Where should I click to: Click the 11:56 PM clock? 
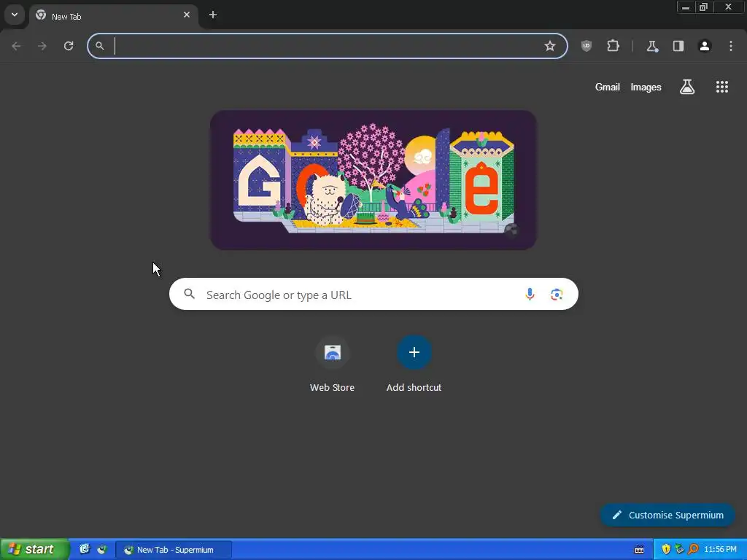(x=720, y=550)
